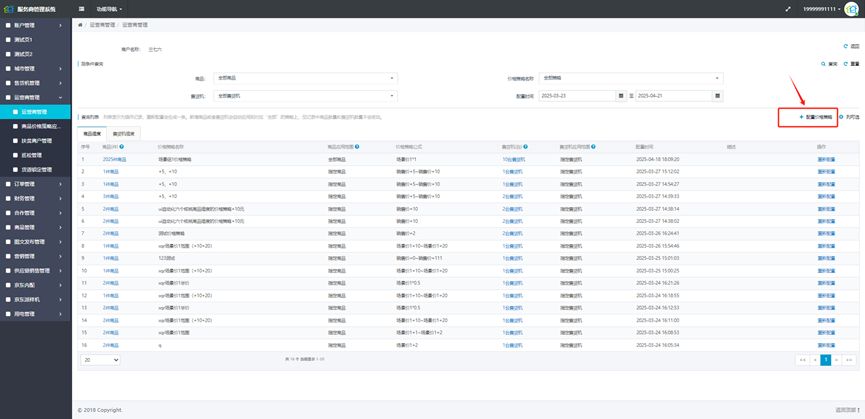
Task: Switch to the 商品维度 tab
Action: 93,133
